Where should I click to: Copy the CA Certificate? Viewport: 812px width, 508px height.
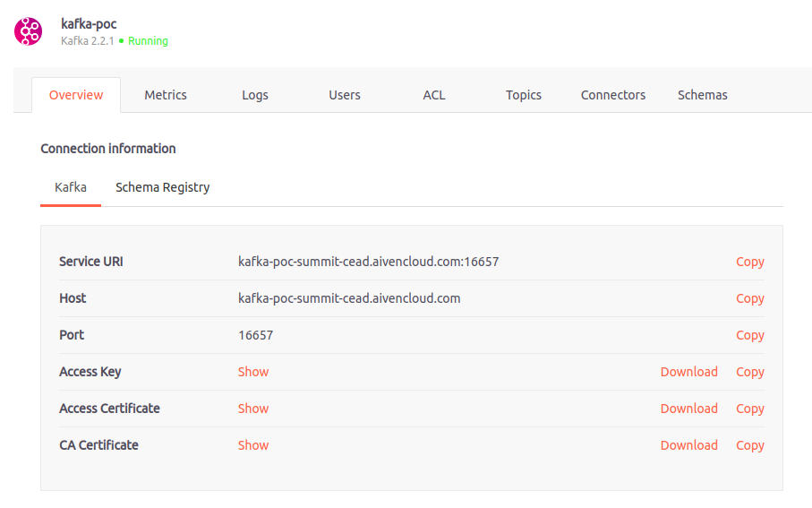point(750,446)
